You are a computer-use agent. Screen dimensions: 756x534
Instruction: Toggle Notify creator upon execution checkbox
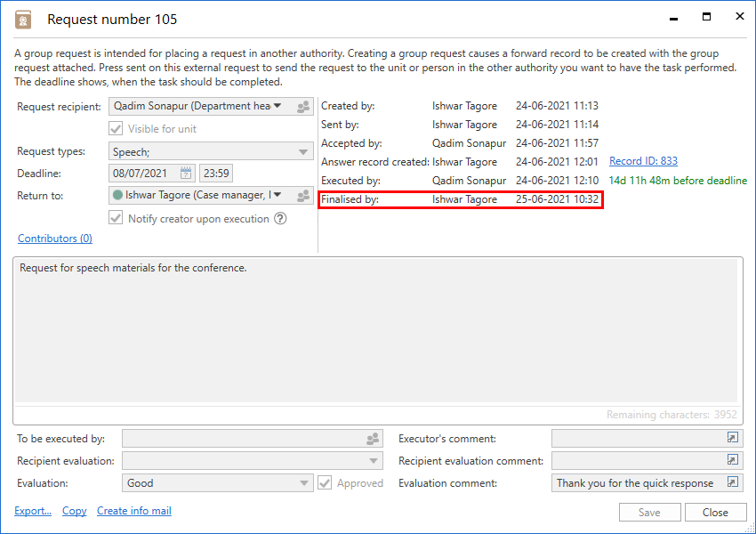pyautogui.click(x=116, y=218)
